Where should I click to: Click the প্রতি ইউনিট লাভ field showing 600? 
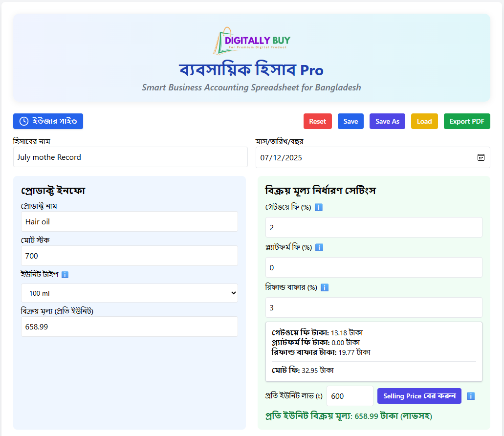click(349, 396)
